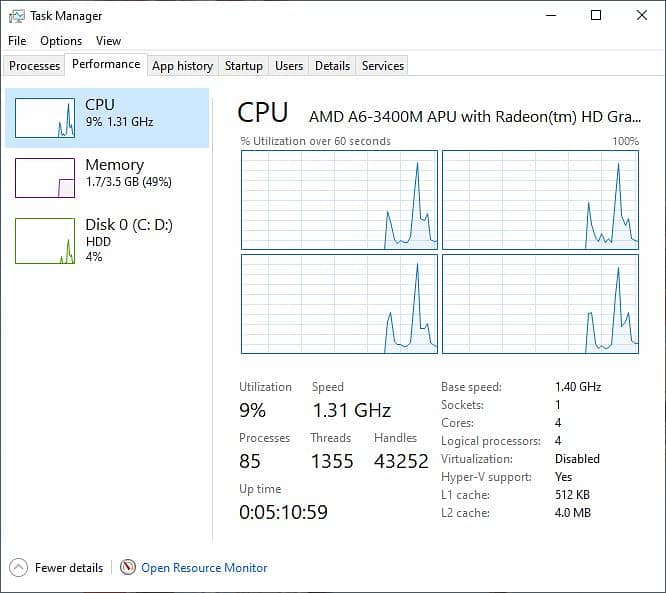Minimize the Task Manager window

click(551, 15)
